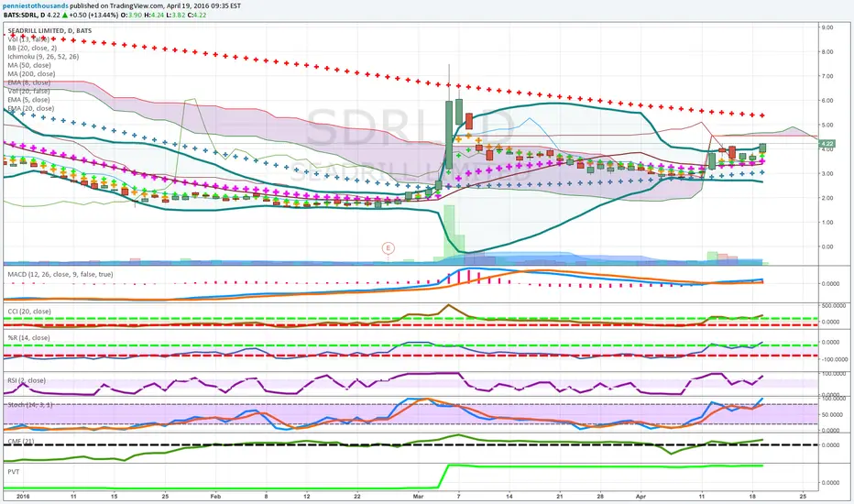
Task: Select the PVT pane label
Action: tap(14, 472)
